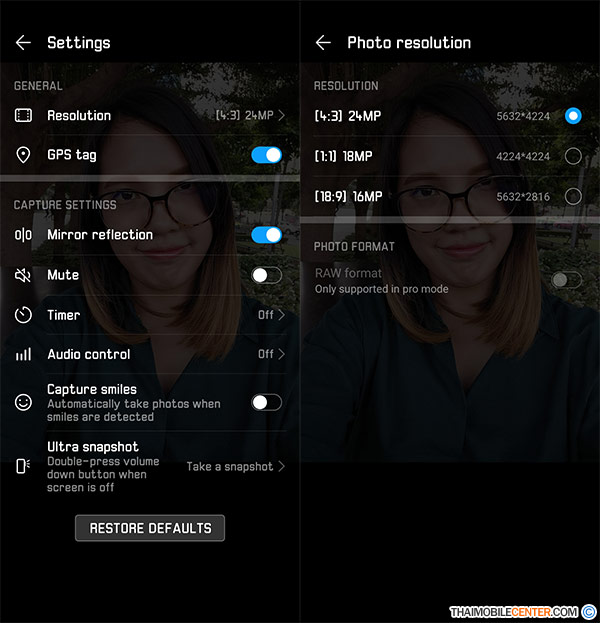Click the [18:9] 16MP option label

pos(348,196)
